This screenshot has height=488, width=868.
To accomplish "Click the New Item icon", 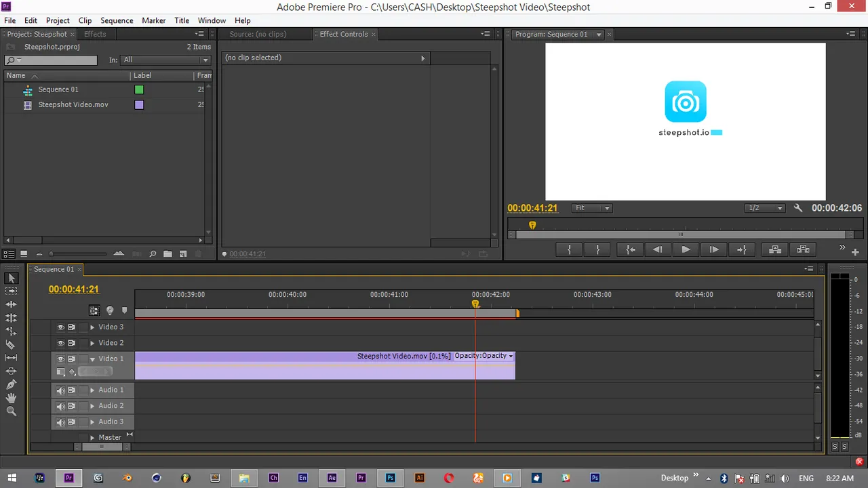I will [183, 254].
